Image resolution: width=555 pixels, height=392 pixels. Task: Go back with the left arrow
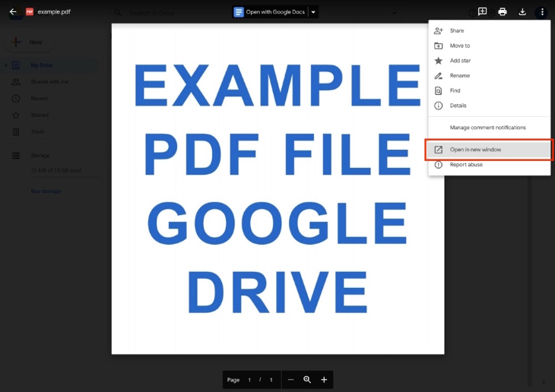pyautogui.click(x=13, y=11)
